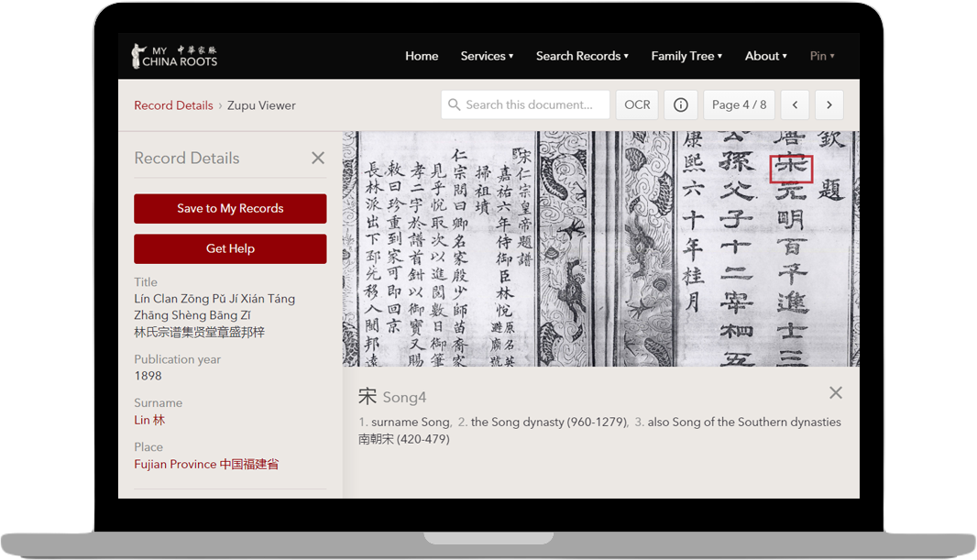Open the Fujian Province place link
The image size is (977, 560).
tap(206, 464)
